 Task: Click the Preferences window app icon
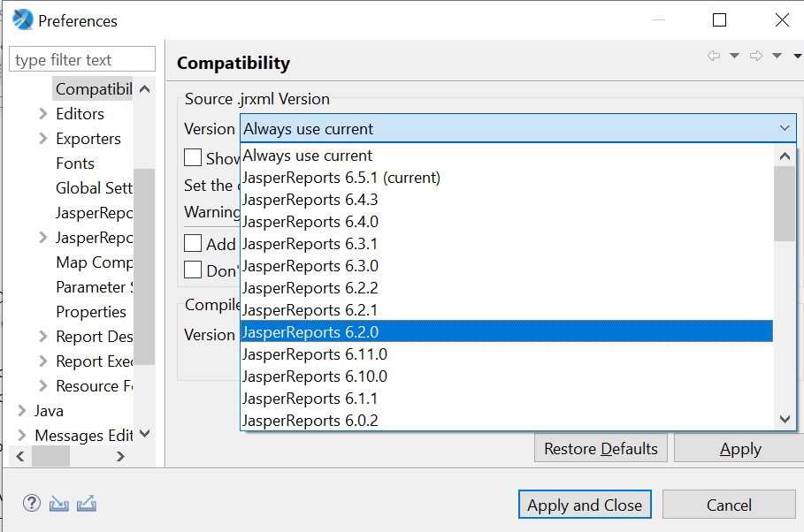23,20
